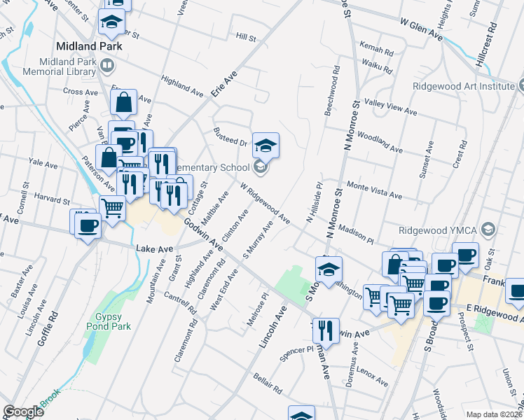This screenshot has width=524, height=420.
Task: Click the Goffle Rd street label
Action: point(48,329)
